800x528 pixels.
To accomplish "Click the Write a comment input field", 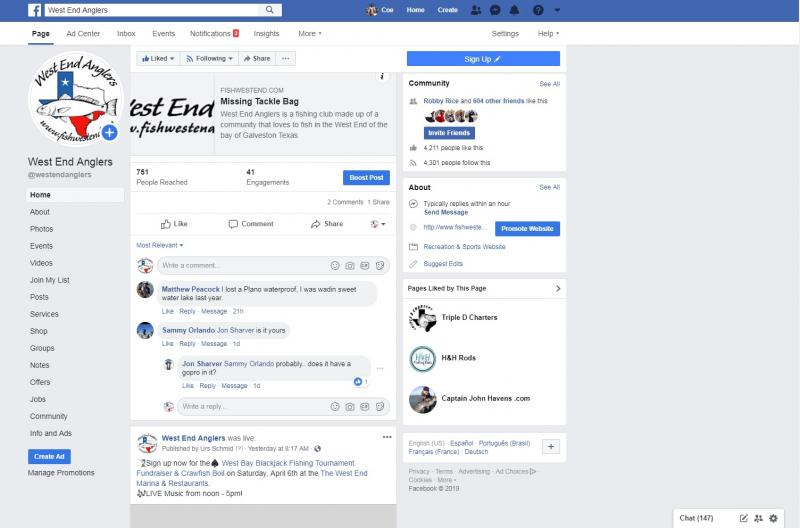I will tap(244, 265).
